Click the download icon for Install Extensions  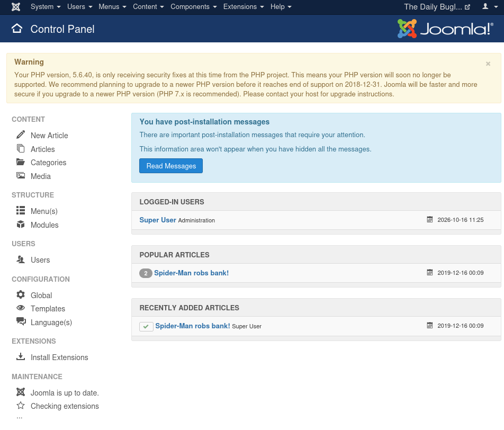21,356
